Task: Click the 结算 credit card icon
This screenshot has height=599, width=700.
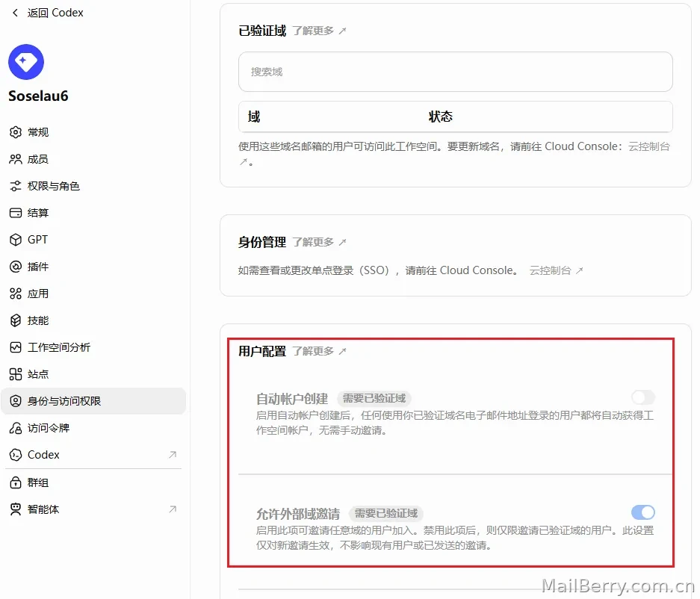Action: [16, 213]
